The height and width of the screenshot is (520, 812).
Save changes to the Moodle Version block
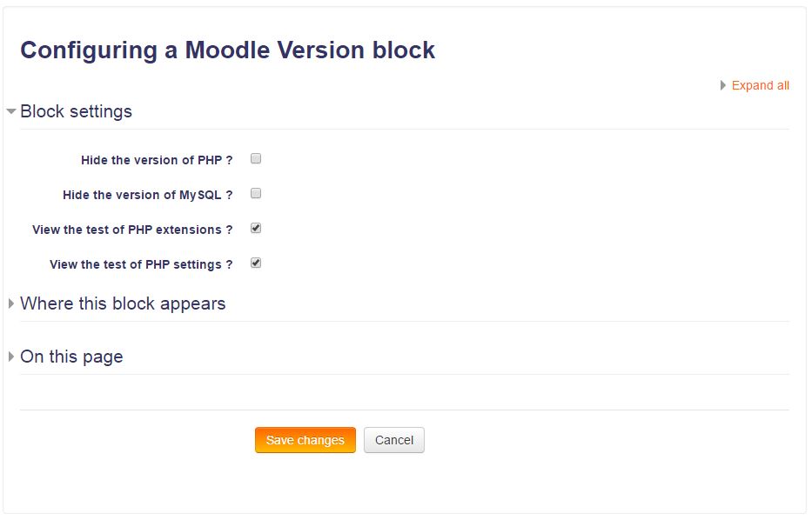(305, 440)
